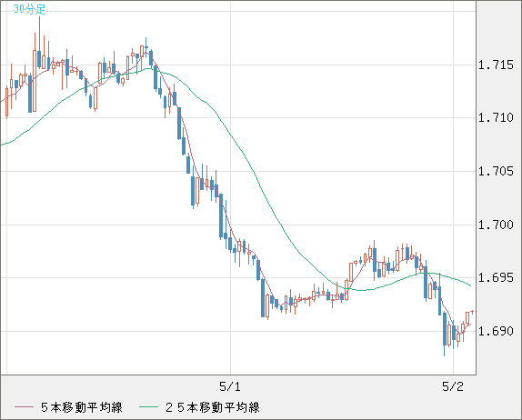Screen dimensions: 522x420
Task: Click the 1.690 price axis label
Action: (x=496, y=331)
